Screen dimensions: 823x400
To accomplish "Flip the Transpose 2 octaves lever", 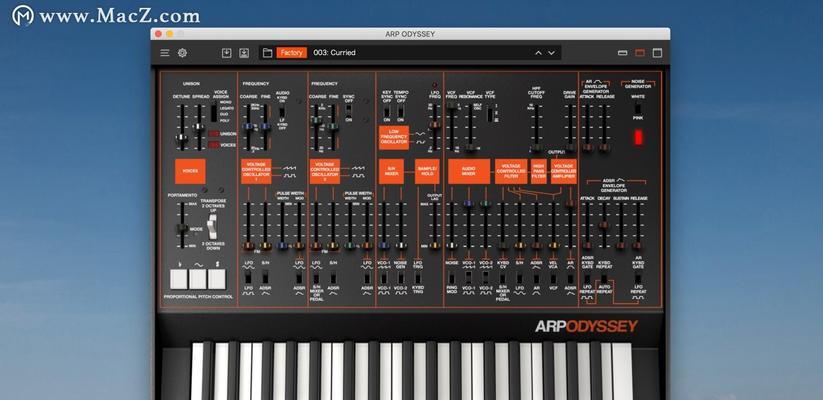I will (212, 226).
